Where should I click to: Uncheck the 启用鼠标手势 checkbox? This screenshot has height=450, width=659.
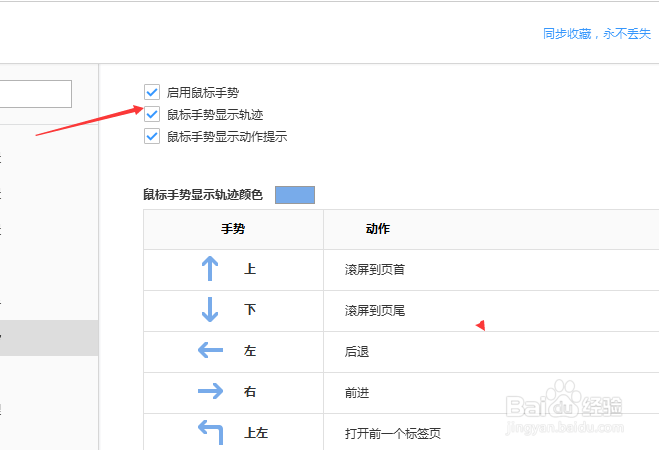point(152,92)
